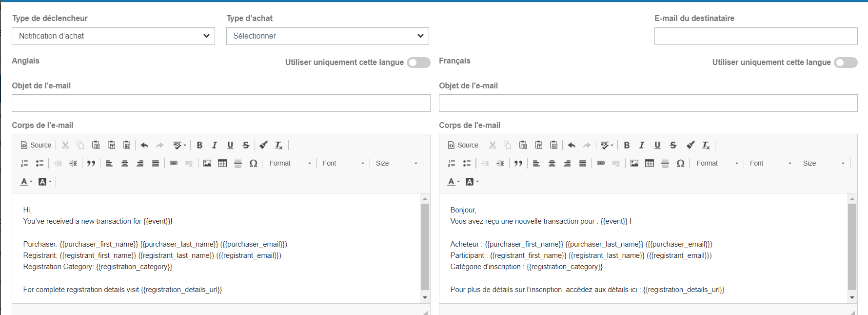Click Italic icon in French body editor
The height and width of the screenshot is (315, 868).
point(642,145)
